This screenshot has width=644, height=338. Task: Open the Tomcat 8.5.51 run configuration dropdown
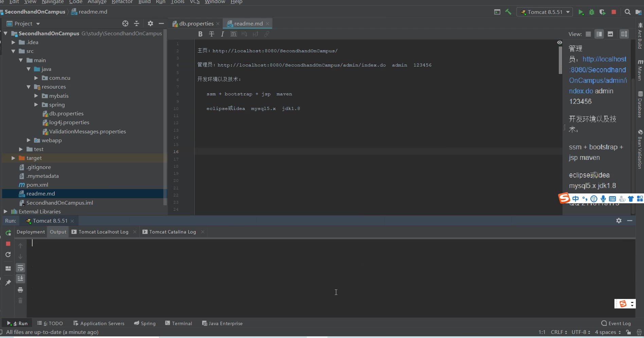544,12
